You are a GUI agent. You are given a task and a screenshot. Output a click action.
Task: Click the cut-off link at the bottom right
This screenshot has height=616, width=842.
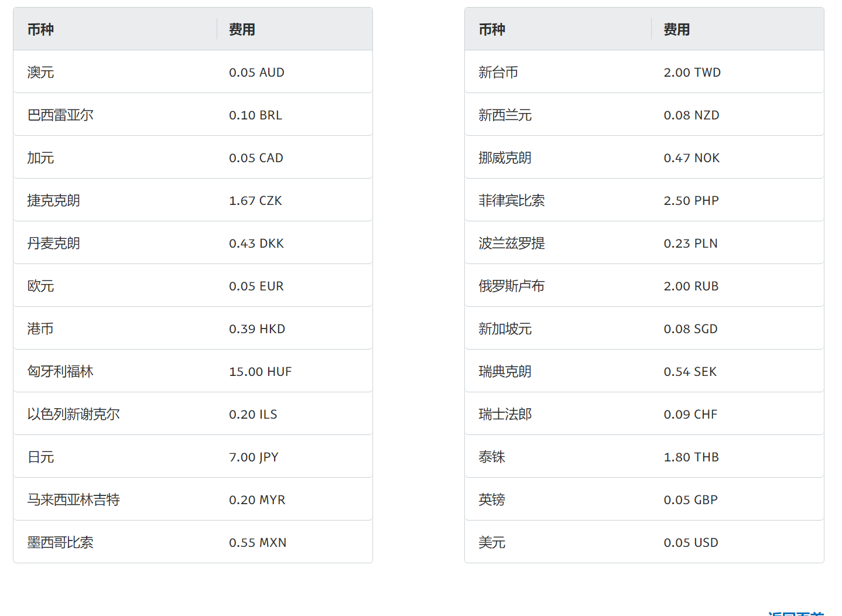click(x=796, y=613)
